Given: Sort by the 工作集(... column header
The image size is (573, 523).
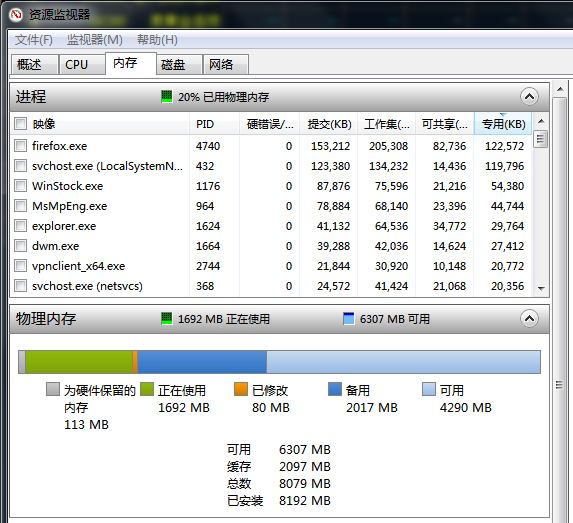Looking at the screenshot, I should (x=387, y=124).
